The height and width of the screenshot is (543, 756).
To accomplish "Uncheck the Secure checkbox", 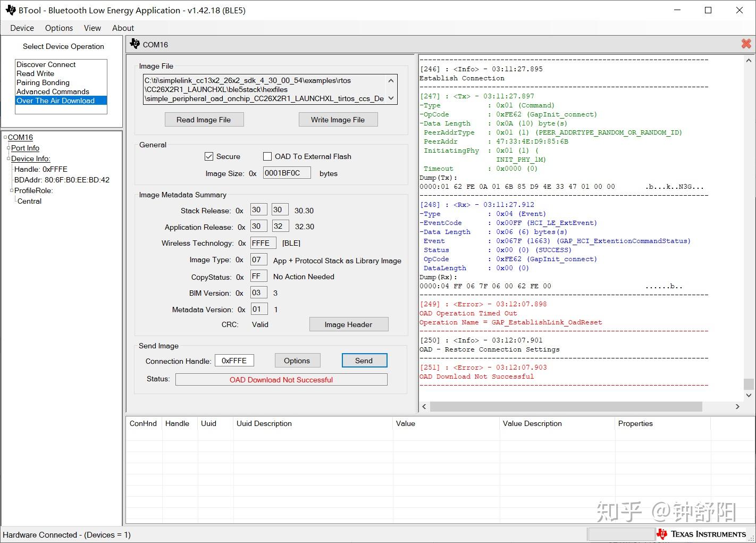I will click(209, 156).
